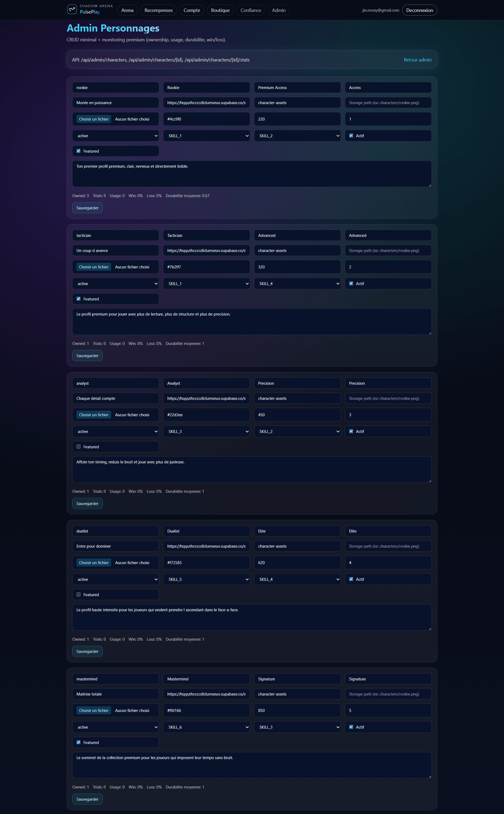The height and width of the screenshot is (814, 504).
Task: Open tactician's SKILL_4 dropdown
Action: [x=297, y=283]
